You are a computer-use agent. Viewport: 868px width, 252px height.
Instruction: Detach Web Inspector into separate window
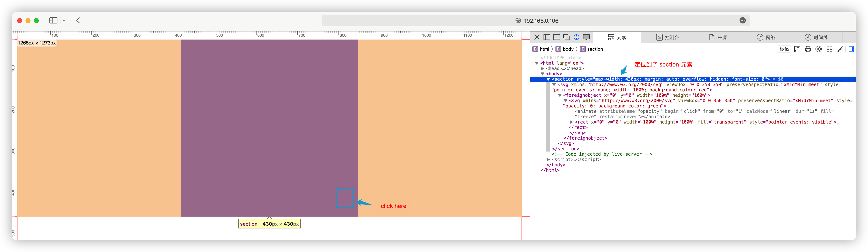pos(566,37)
